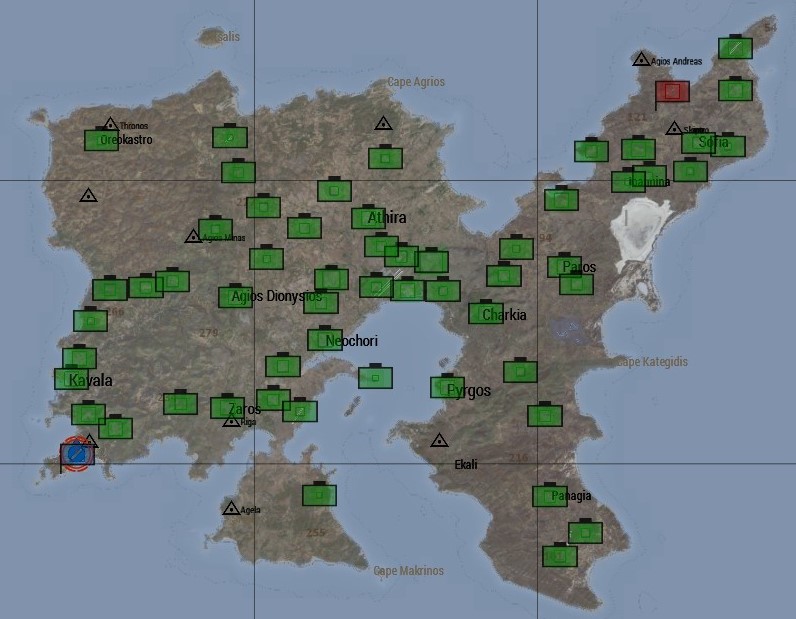Select green sector marker covering 'Pa' of Paros
The image size is (796, 619).
click(x=564, y=265)
